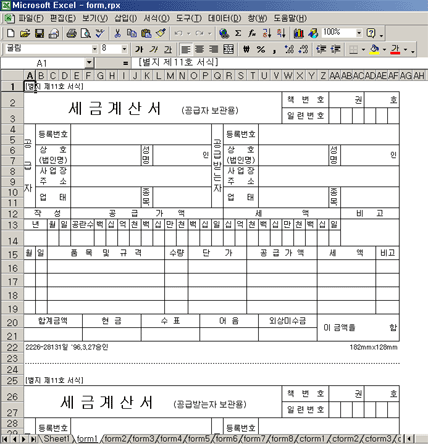Click the Undo arrow icon
Viewport: 428px width, 444px height.
click(x=179, y=33)
